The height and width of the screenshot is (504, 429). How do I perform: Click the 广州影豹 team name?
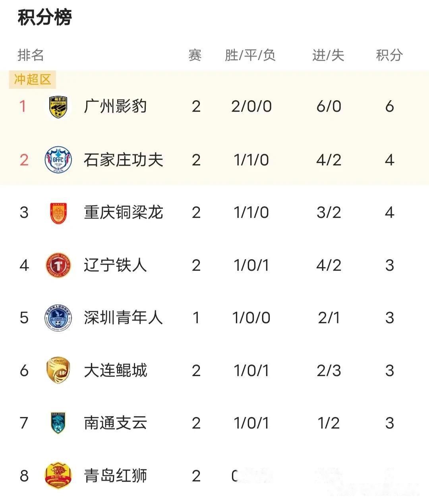pos(115,107)
